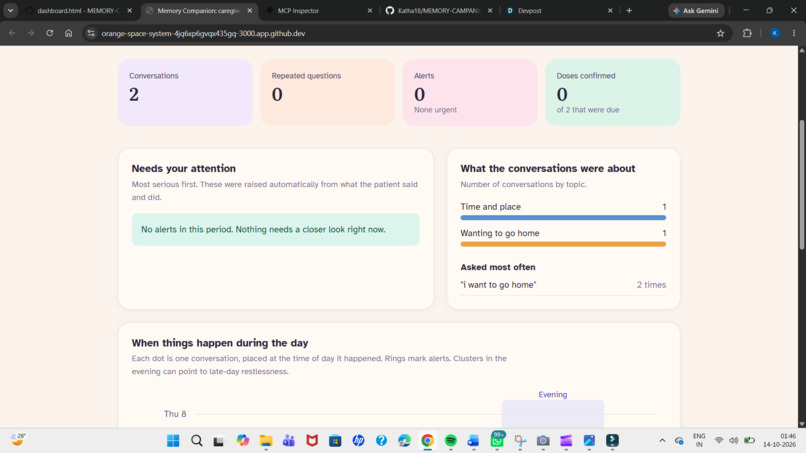806x453 pixels.
Task: Go back to the previous page
Action: [x=12, y=33]
